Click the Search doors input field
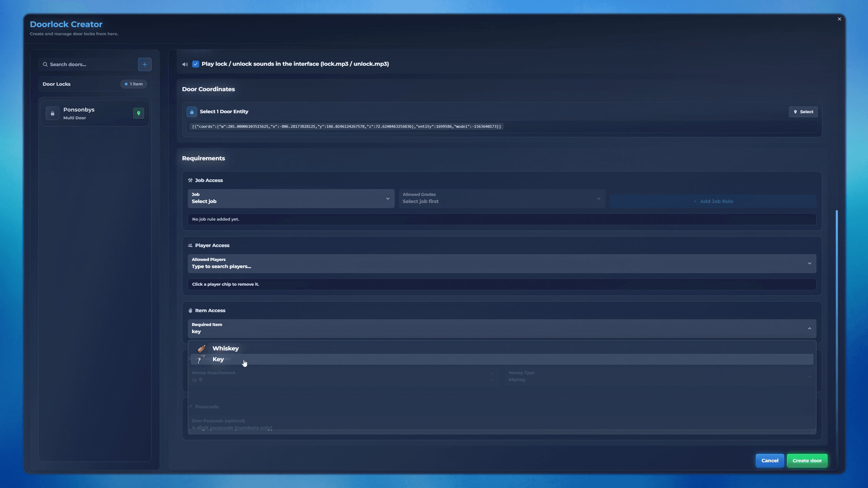Image resolution: width=868 pixels, height=488 pixels. click(x=87, y=64)
